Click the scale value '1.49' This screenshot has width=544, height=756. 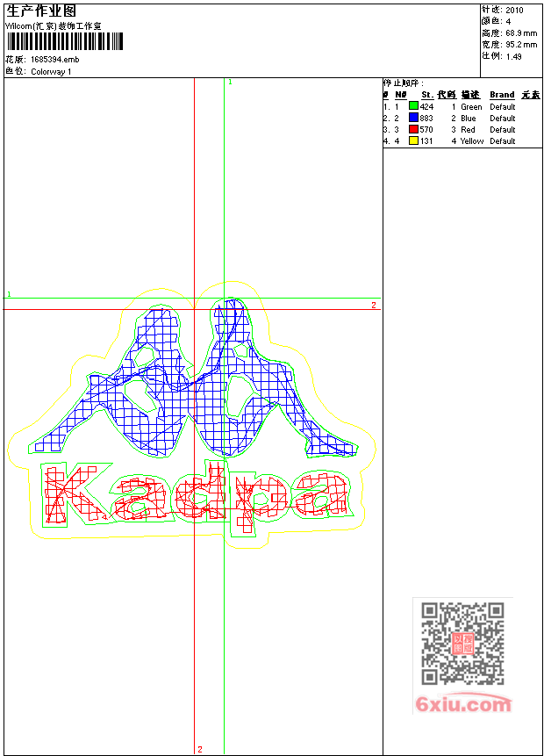513,56
